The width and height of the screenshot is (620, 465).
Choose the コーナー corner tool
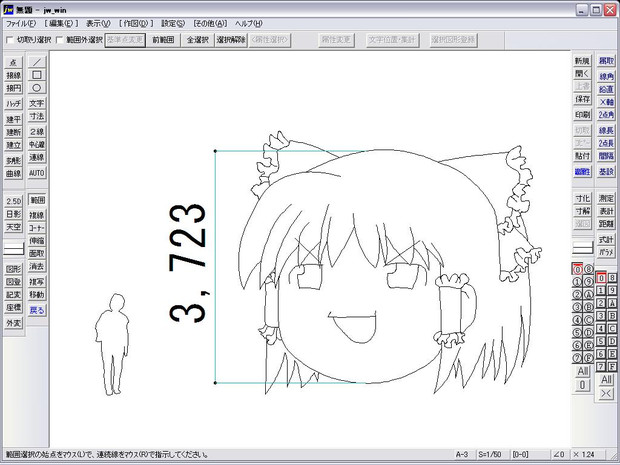pyautogui.click(x=37, y=228)
